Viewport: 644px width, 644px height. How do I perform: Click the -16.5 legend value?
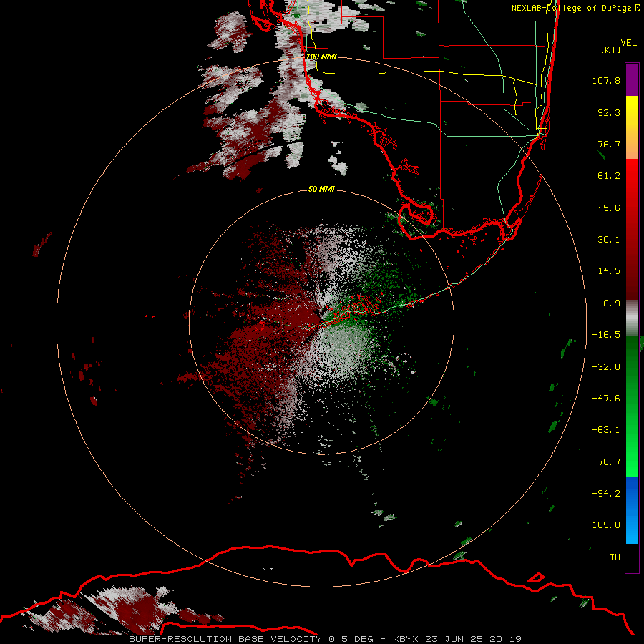[606, 335]
